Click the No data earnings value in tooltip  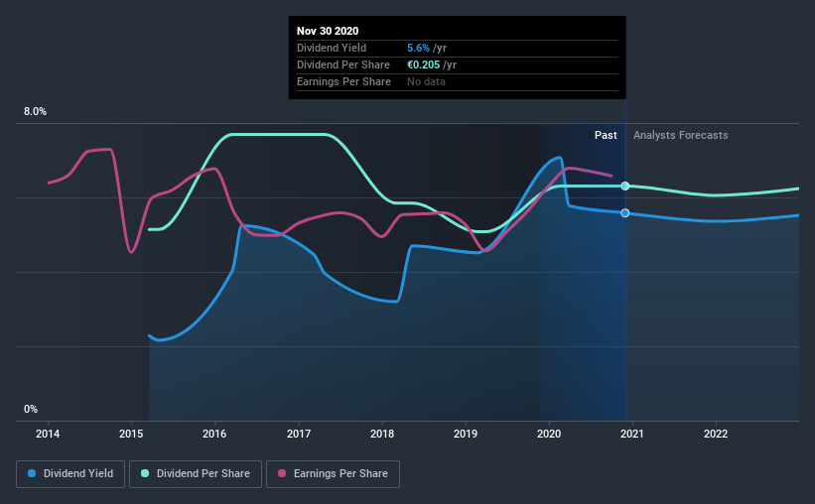coord(426,81)
